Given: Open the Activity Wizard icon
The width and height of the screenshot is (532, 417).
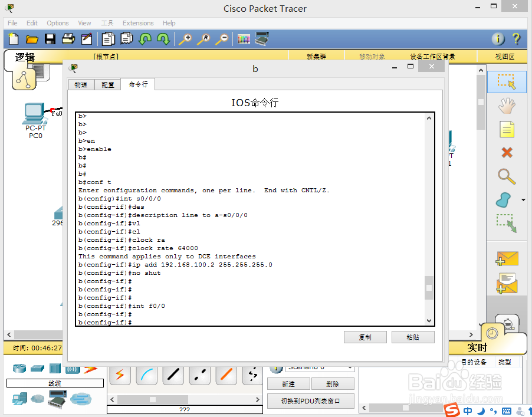Looking at the screenshot, I should click(87, 39).
